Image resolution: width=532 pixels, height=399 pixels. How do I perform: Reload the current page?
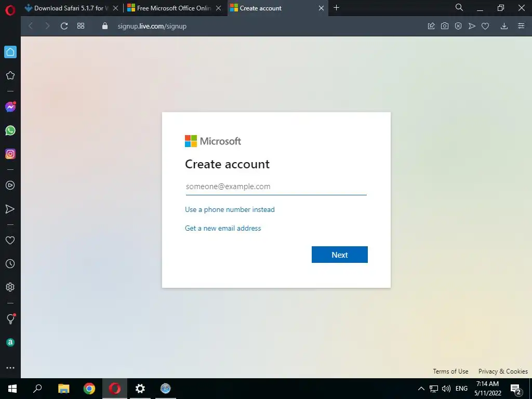point(64,26)
